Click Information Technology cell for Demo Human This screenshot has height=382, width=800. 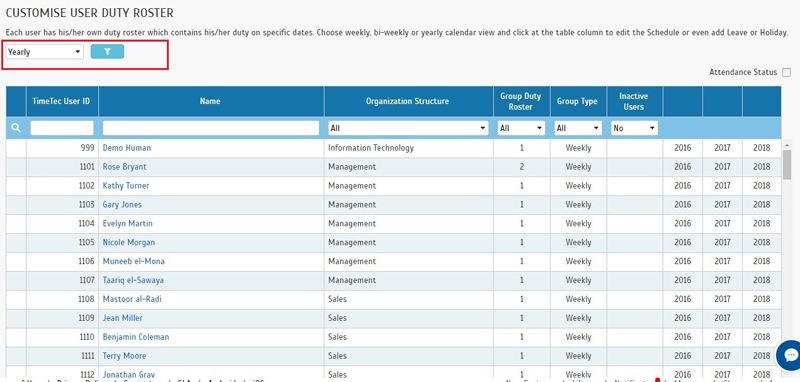[x=371, y=148]
